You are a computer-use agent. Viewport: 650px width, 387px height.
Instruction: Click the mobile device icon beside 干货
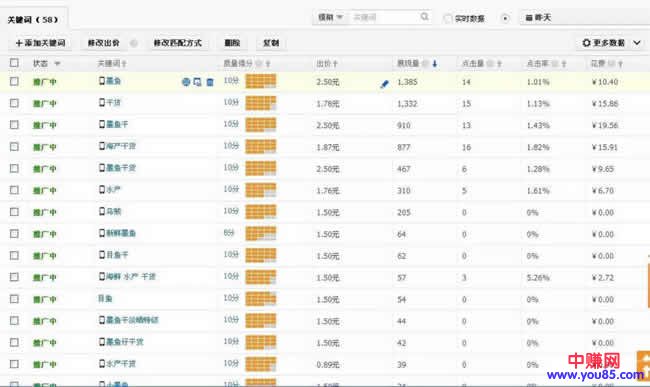pyautogui.click(x=102, y=102)
